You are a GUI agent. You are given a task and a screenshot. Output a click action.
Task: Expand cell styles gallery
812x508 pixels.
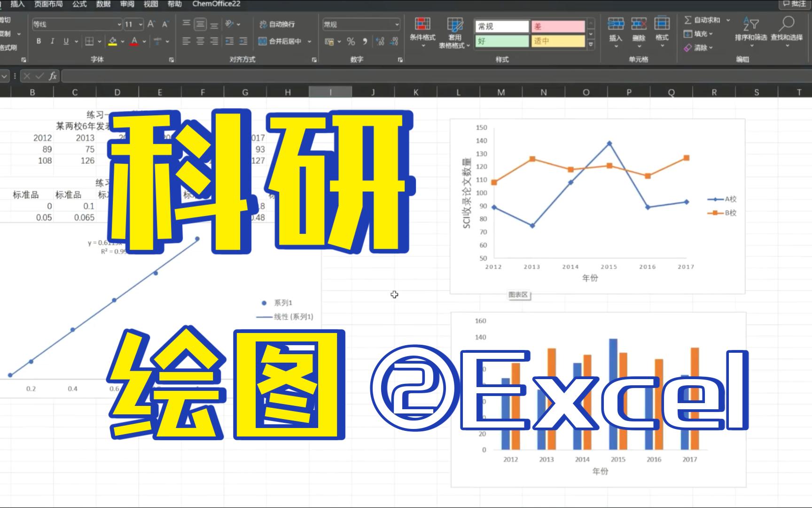591,44
